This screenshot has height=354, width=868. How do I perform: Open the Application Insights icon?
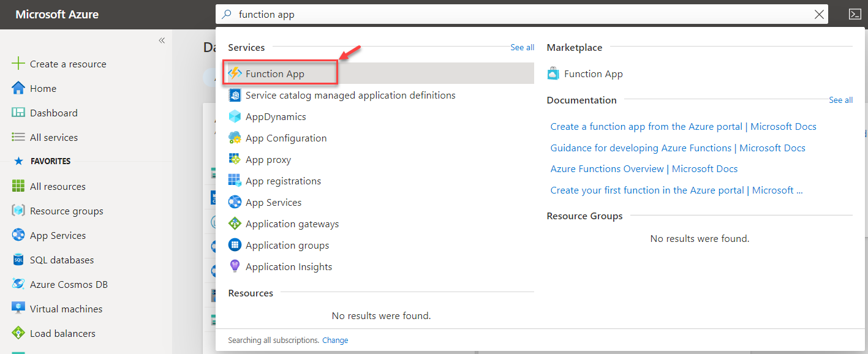click(235, 266)
